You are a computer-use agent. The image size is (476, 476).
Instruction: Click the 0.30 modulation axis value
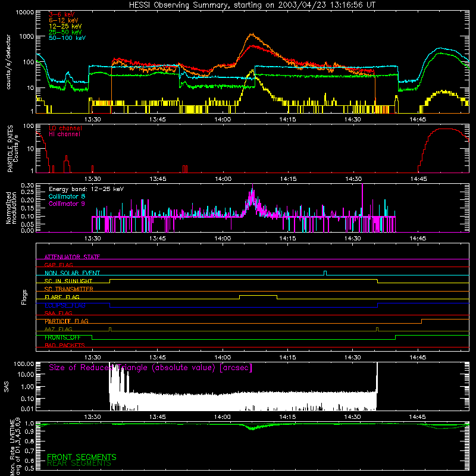click(x=27, y=186)
